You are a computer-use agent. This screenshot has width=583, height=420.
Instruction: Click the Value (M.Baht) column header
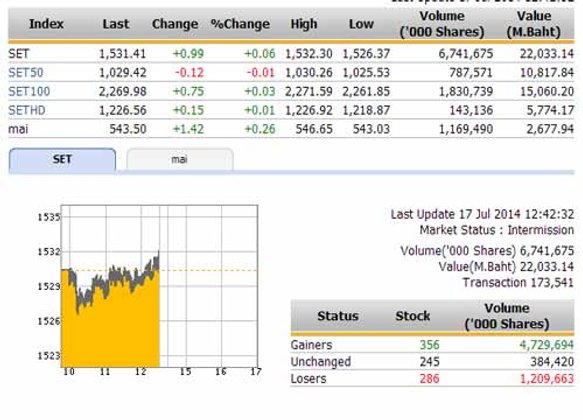(534, 24)
